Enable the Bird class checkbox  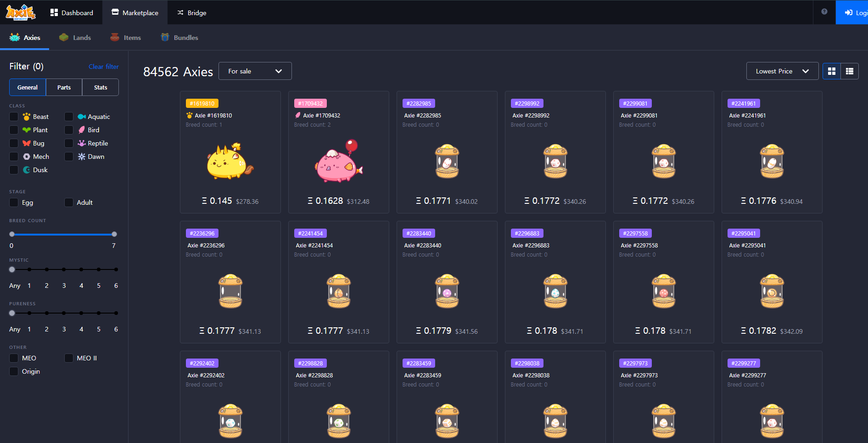pos(69,130)
